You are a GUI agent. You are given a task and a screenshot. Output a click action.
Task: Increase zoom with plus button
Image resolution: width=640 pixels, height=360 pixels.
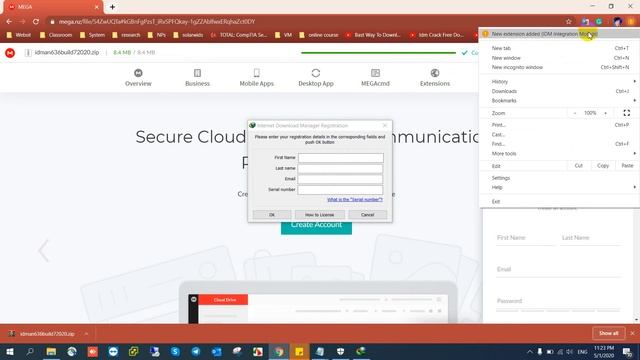[605, 113]
